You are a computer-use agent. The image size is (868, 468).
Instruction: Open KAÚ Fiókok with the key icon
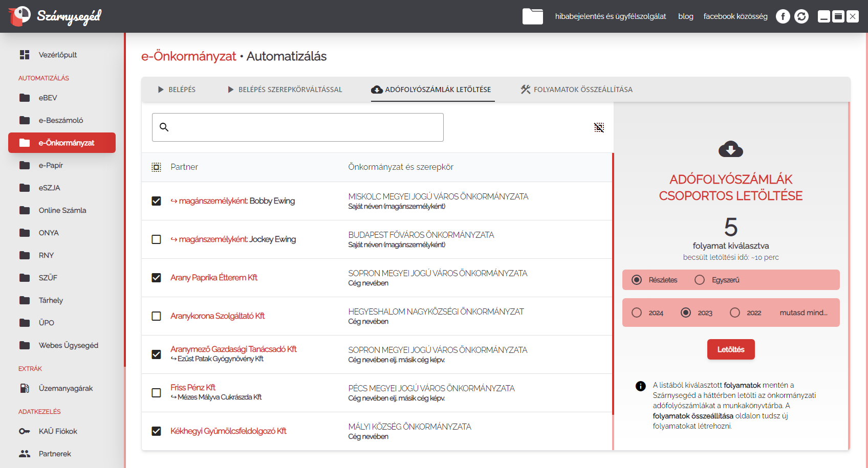pos(25,431)
